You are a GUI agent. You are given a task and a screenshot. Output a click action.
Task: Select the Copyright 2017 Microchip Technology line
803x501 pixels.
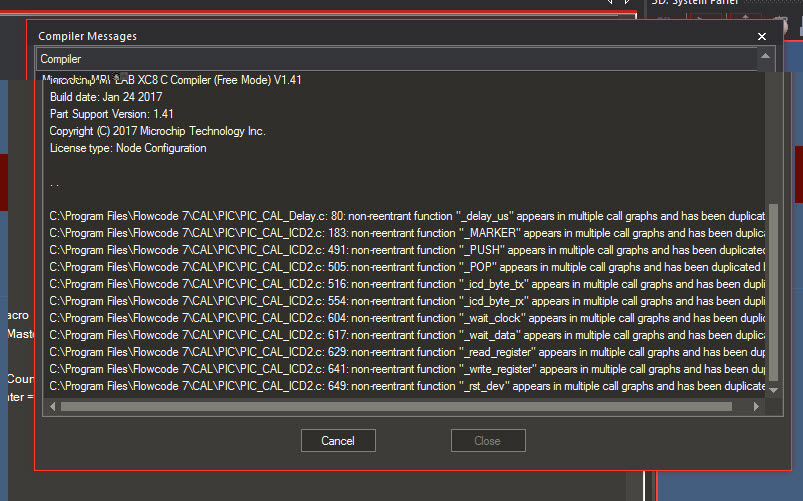coord(157,131)
